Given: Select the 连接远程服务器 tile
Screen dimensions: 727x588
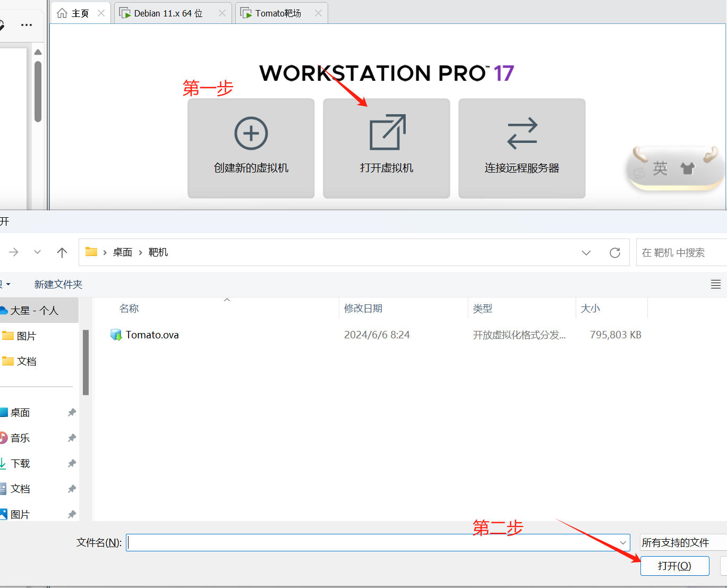Looking at the screenshot, I should [x=522, y=148].
